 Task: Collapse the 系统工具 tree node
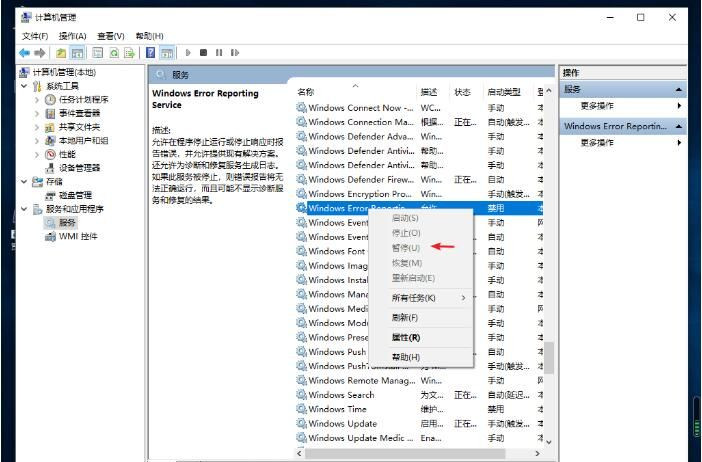(x=25, y=86)
